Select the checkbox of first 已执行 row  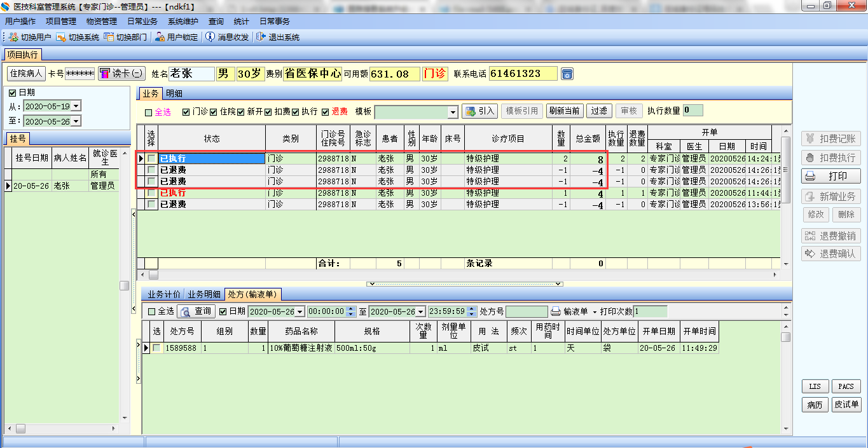(x=151, y=158)
